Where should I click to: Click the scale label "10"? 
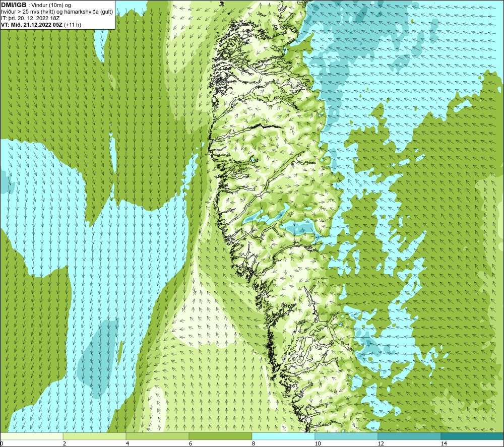pyautogui.click(x=318, y=443)
